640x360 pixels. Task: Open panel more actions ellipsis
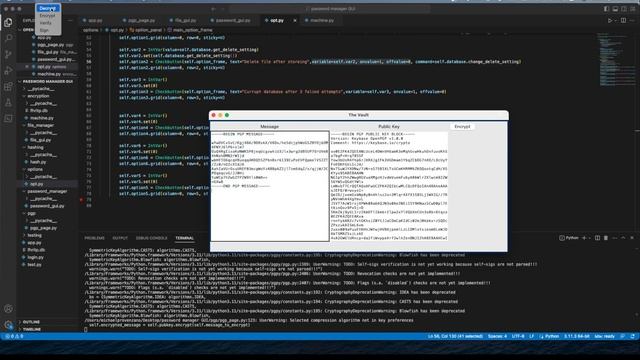(x=615, y=238)
